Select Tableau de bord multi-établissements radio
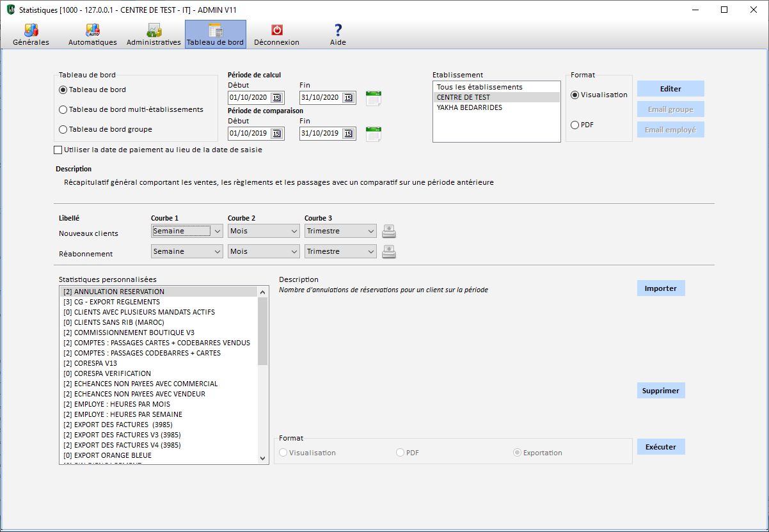The image size is (769, 532). point(63,110)
